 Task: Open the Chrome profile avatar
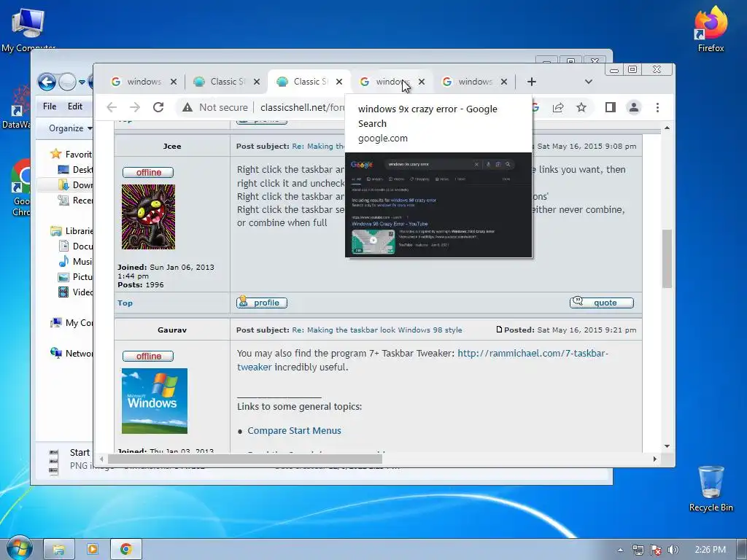(x=634, y=107)
